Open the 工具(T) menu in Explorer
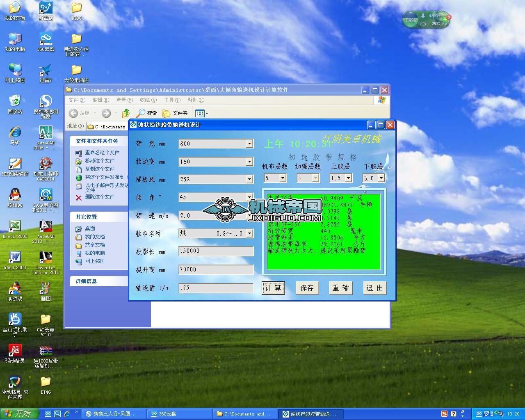 click(x=172, y=100)
